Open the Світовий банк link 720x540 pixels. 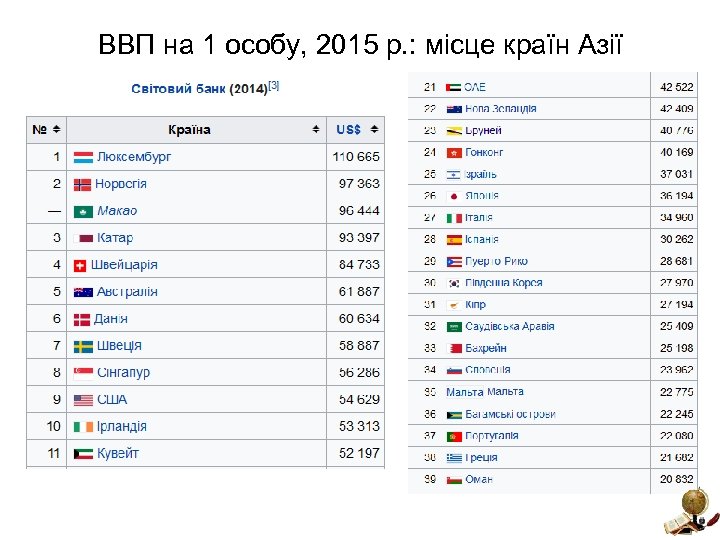pos(178,89)
